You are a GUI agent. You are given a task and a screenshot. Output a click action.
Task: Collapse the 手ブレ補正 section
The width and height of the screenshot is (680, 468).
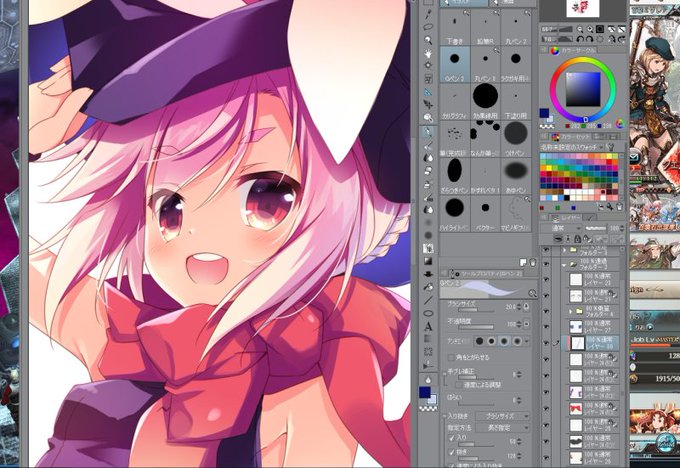pos(444,373)
